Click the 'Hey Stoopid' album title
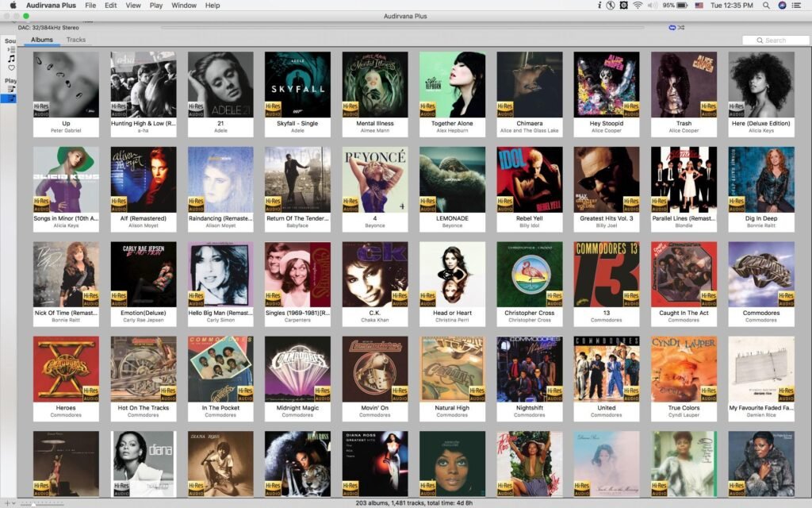812x508 pixels. [607, 123]
